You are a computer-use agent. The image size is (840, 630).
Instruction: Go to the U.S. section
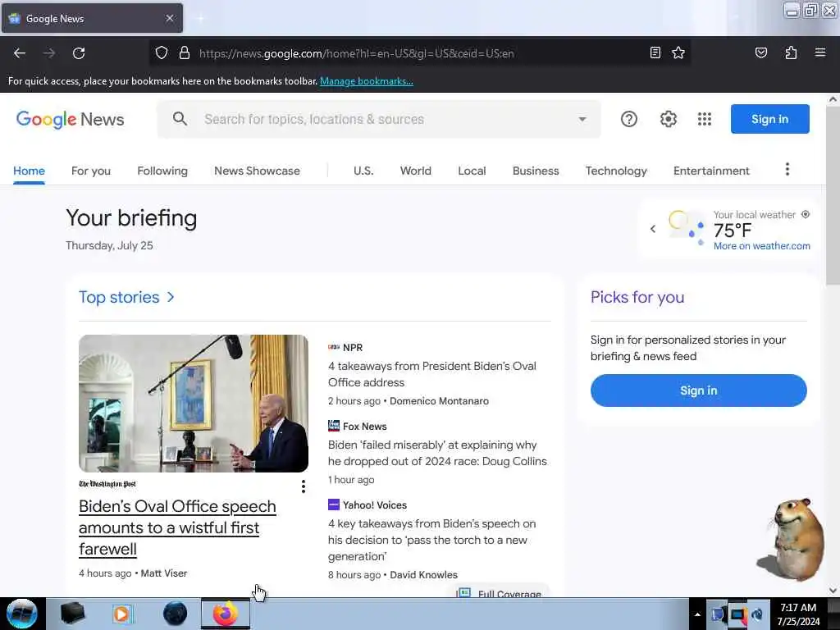(x=363, y=171)
